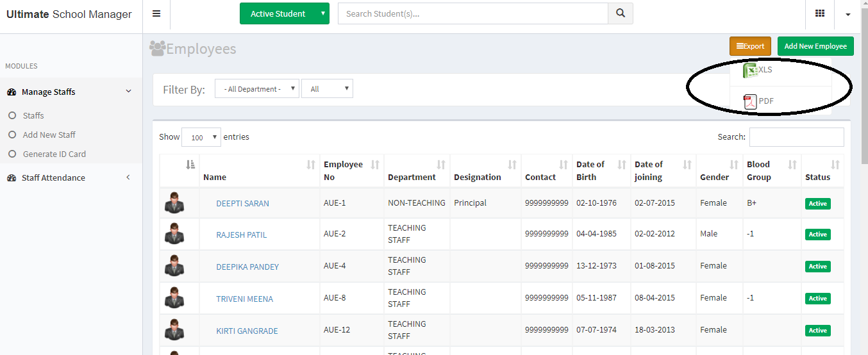This screenshot has width=868, height=355.
Task: Click Active status badge for RAJESH PATIL
Action: pos(817,235)
